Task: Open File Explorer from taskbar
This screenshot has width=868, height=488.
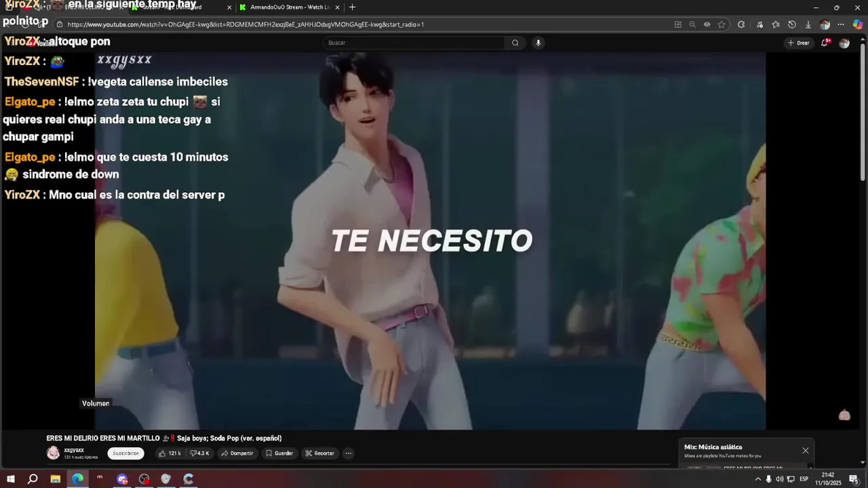Action: [x=56, y=479]
